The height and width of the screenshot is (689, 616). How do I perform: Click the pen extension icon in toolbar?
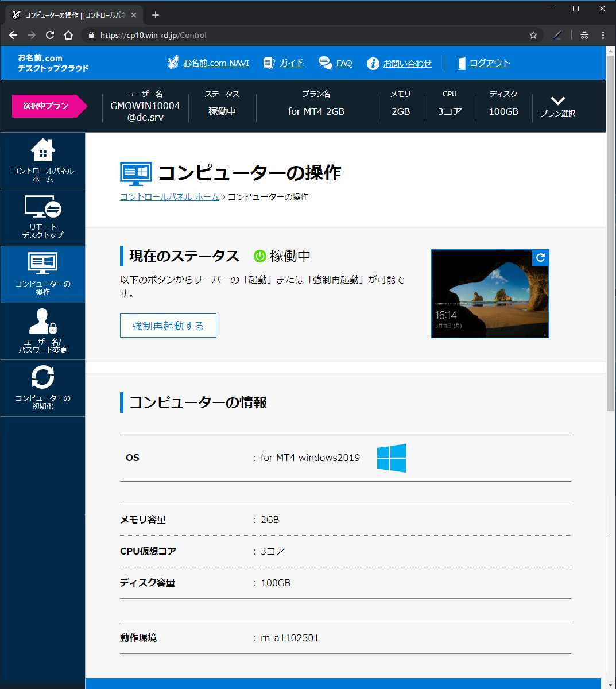pyautogui.click(x=557, y=35)
